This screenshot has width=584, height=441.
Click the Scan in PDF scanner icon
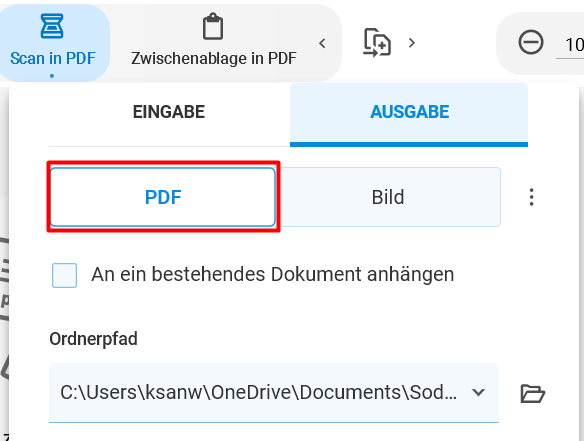52,26
